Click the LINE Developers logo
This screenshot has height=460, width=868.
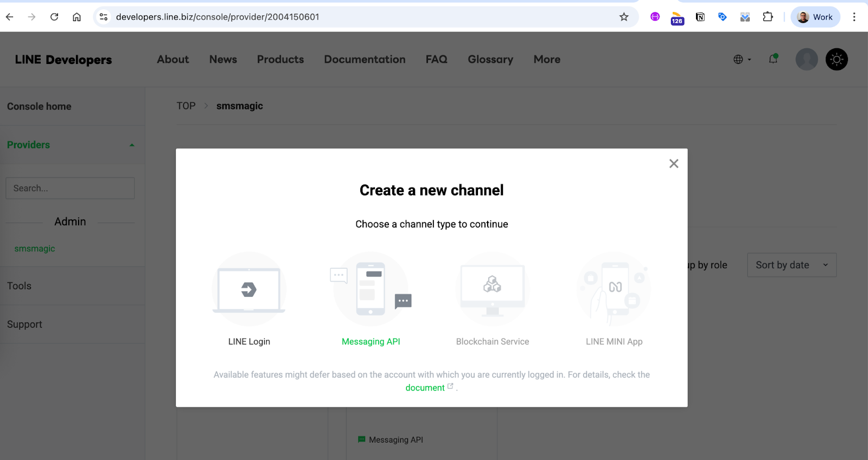[x=63, y=60]
